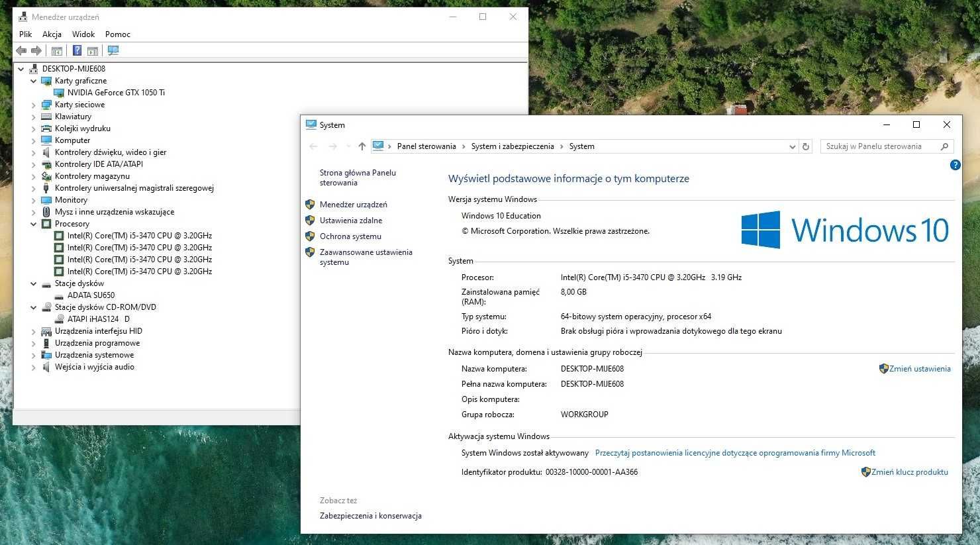Select the ATAPI iHAS124 optical drive icon

pos(59,319)
